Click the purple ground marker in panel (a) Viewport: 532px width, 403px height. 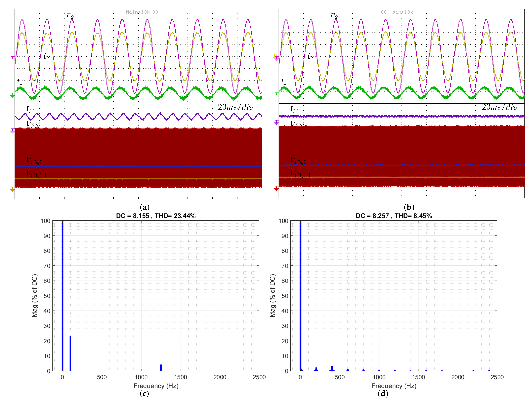12,131
